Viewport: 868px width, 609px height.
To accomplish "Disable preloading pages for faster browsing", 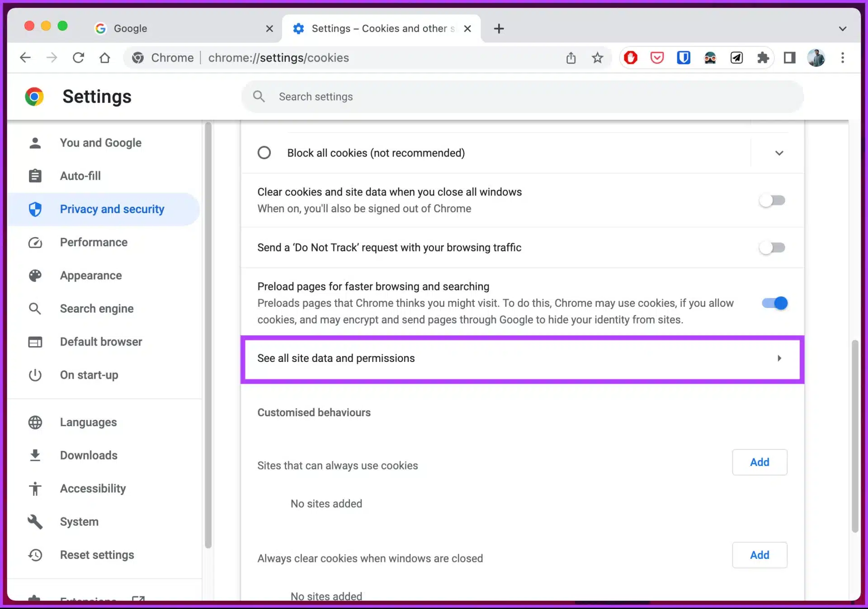I will (774, 303).
